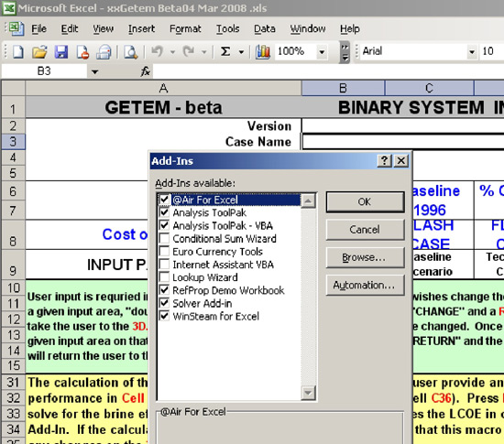The image size is (504, 444).
Task: Click the Select All corner button
Action: [13, 88]
